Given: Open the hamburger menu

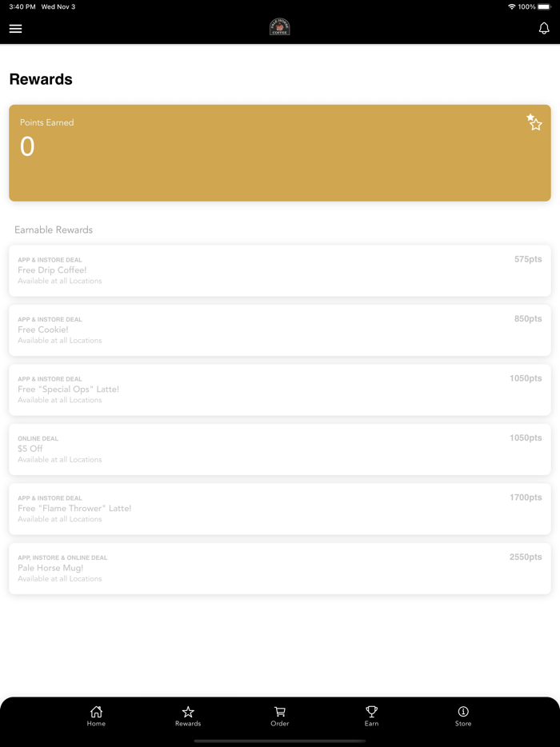Looking at the screenshot, I should click(15, 29).
